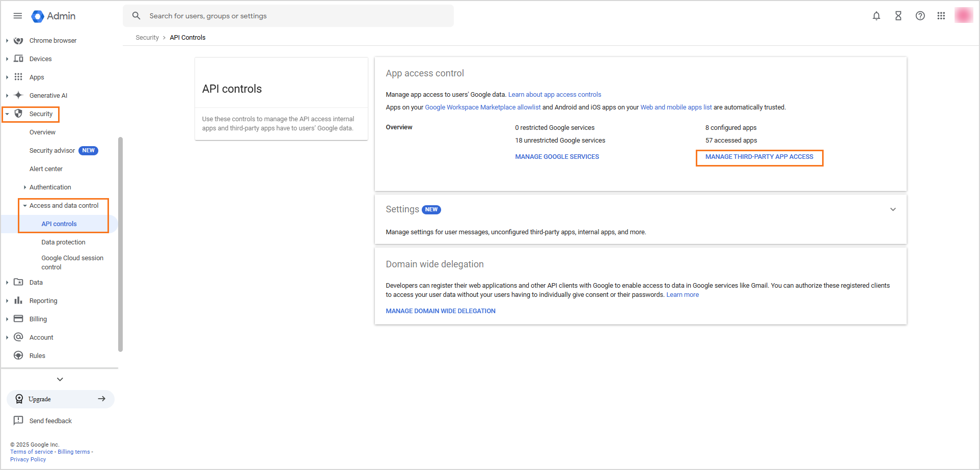The image size is (980, 470).
Task: Select API controls in sidebar
Action: (59, 224)
